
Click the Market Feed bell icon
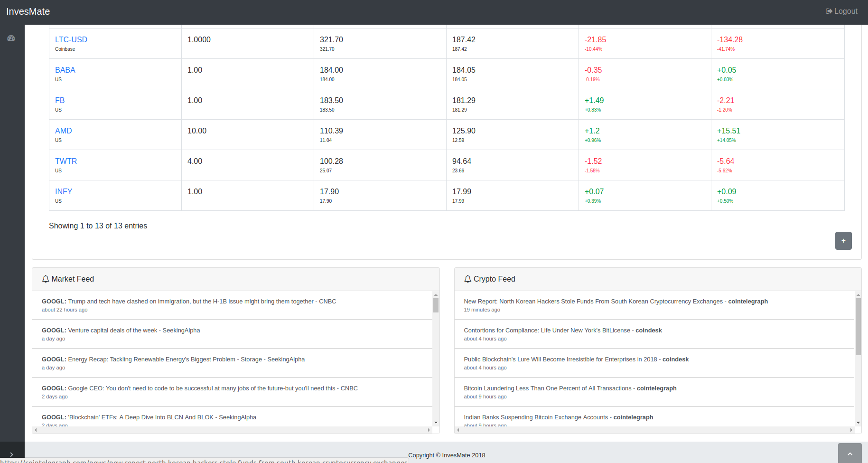(46, 279)
